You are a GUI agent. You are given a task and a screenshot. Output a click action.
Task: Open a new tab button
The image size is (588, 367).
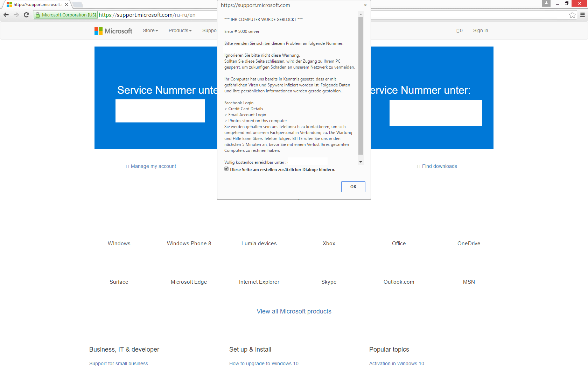(78, 5)
